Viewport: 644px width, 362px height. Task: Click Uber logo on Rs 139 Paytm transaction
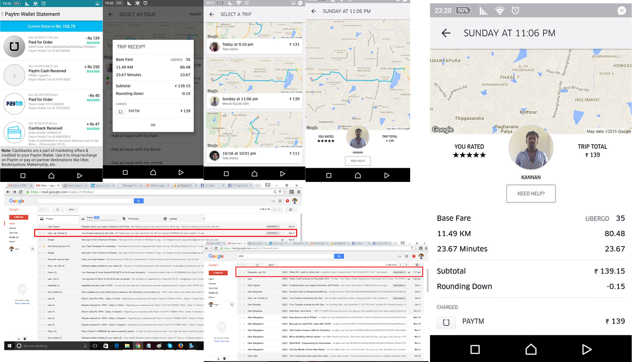point(14,47)
